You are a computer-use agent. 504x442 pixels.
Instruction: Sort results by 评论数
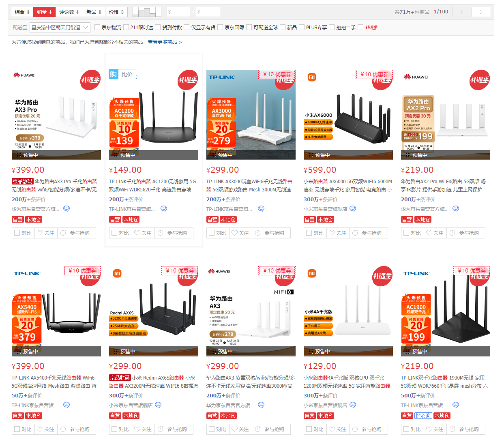[x=69, y=12]
